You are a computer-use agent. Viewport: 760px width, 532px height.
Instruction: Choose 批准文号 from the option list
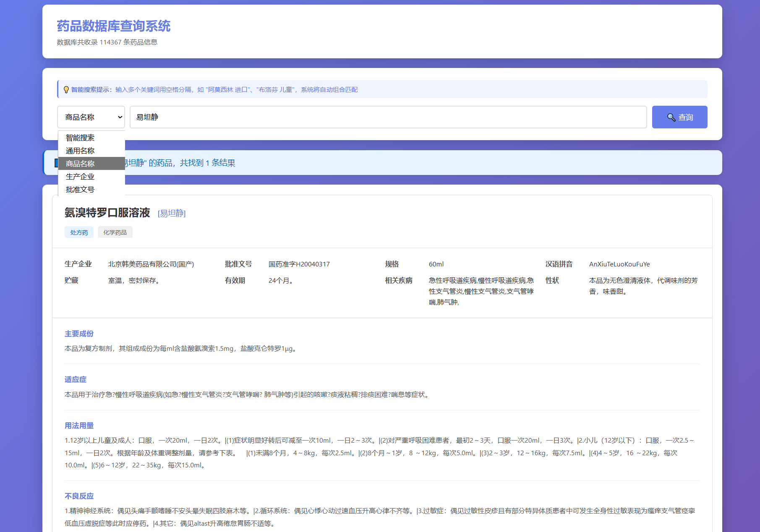79,190
